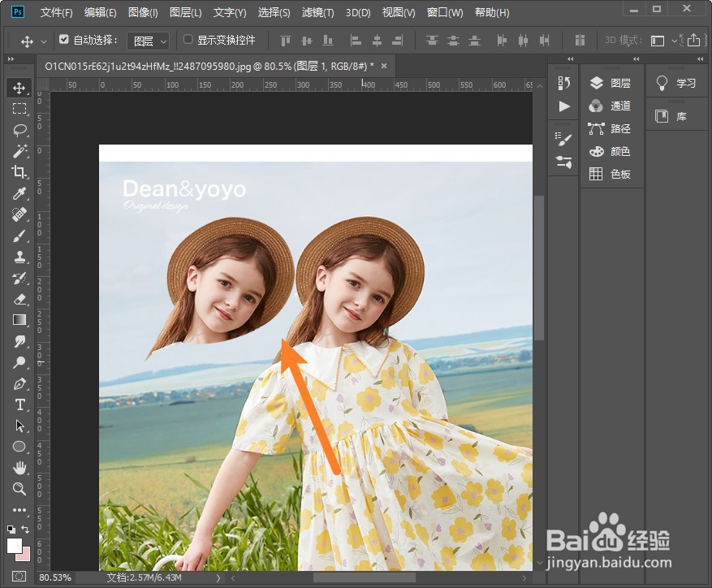Enable the 显示变换控件 checkbox
This screenshot has height=588, width=712.
(188, 40)
